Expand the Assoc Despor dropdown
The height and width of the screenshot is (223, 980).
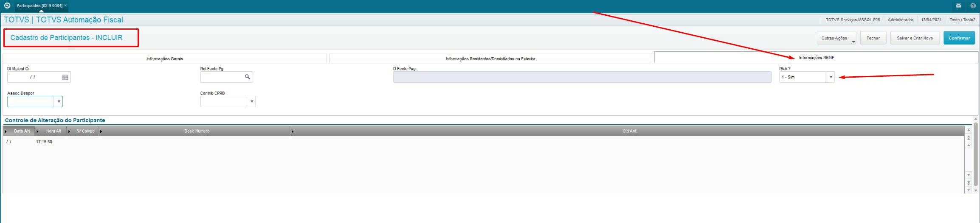click(59, 102)
